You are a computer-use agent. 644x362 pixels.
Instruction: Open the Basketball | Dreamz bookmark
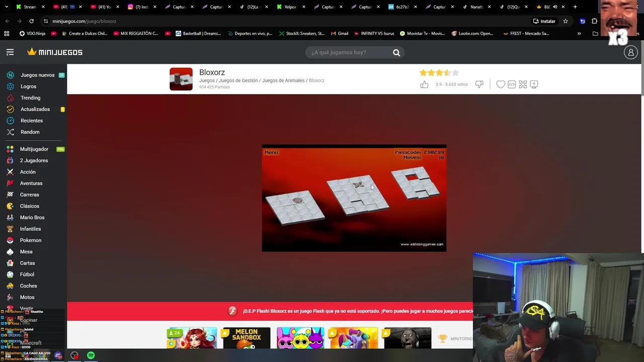(198, 34)
